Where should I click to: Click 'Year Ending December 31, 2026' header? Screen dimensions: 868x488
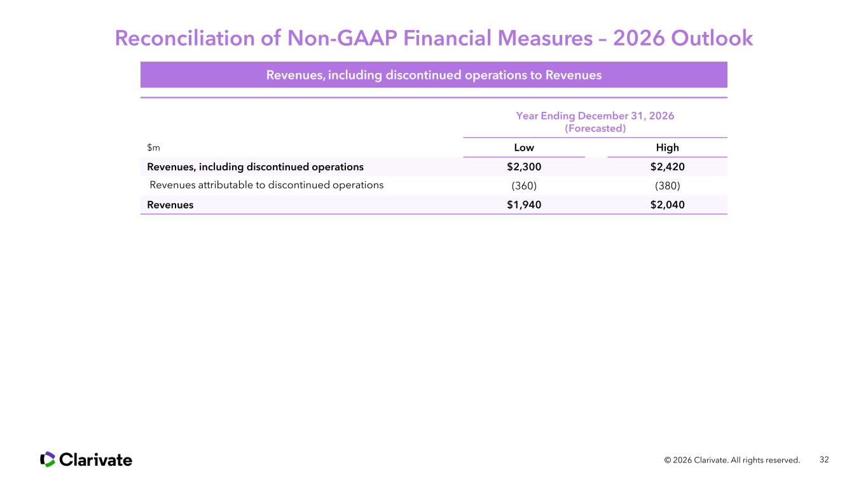click(595, 116)
